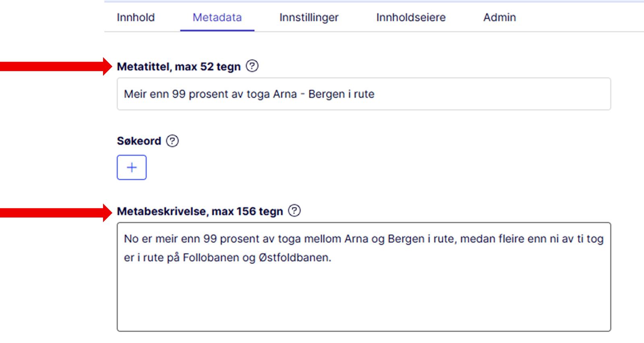This screenshot has width=644, height=343.
Task: Open help icon next to Metabeskrivelse
Action: [x=294, y=211]
